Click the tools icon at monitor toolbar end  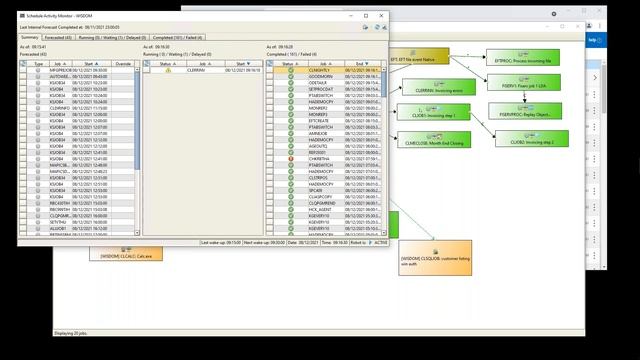384,27
